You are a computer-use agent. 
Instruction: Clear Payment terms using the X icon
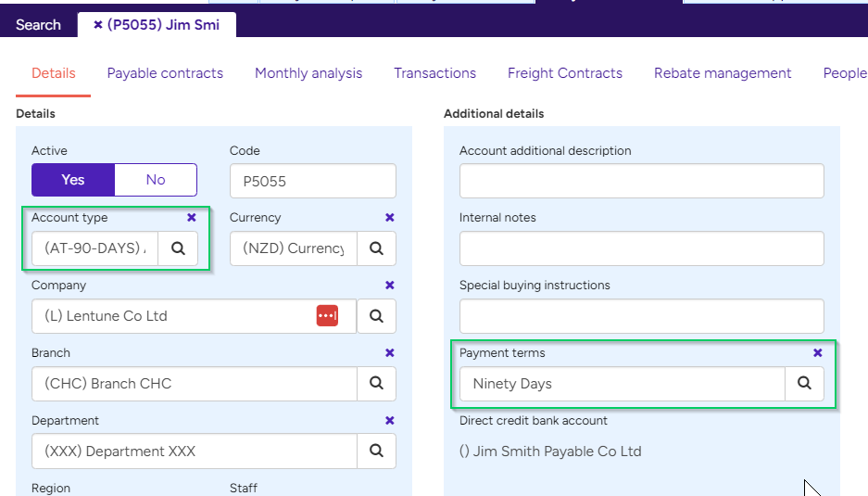(818, 353)
